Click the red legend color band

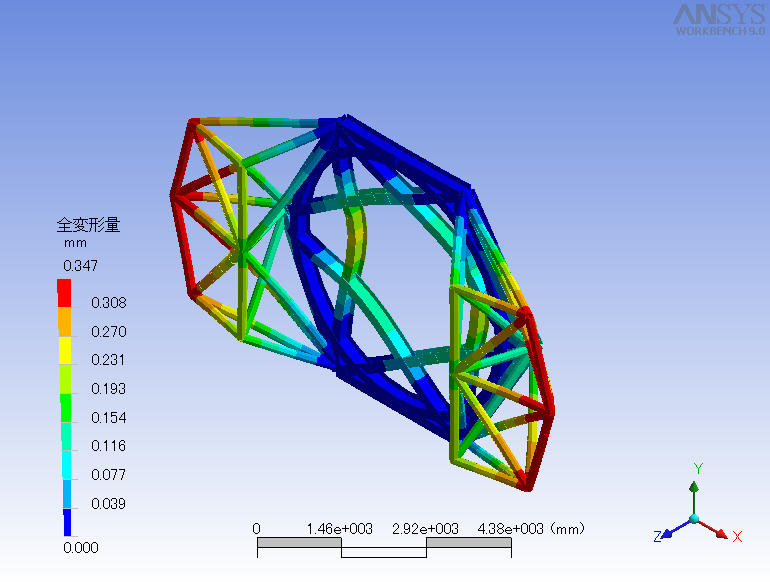tap(64, 293)
